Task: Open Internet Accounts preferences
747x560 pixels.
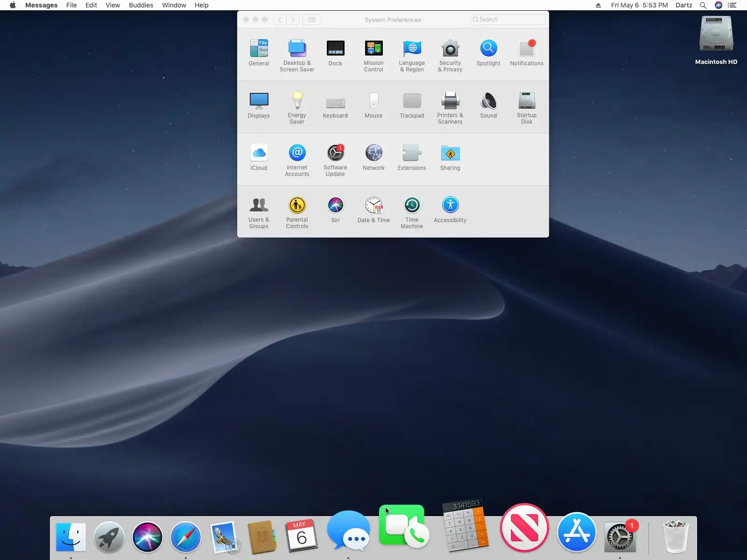Action: [x=297, y=160]
